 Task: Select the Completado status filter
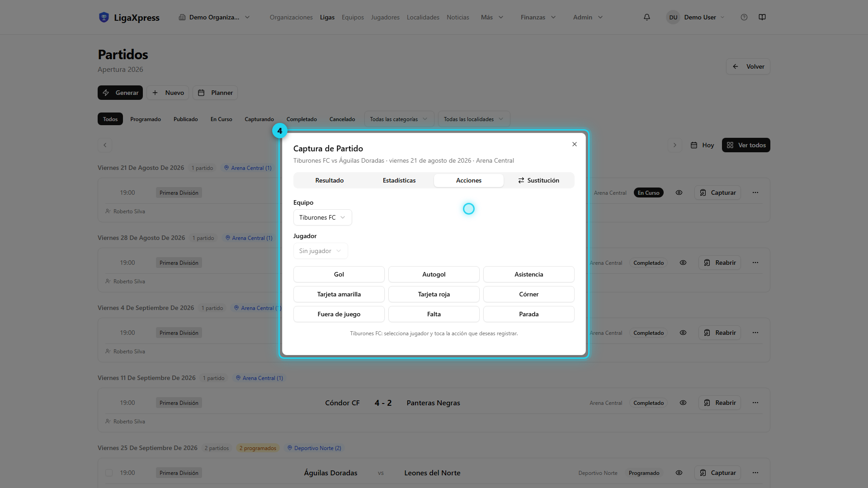[x=302, y=119]
